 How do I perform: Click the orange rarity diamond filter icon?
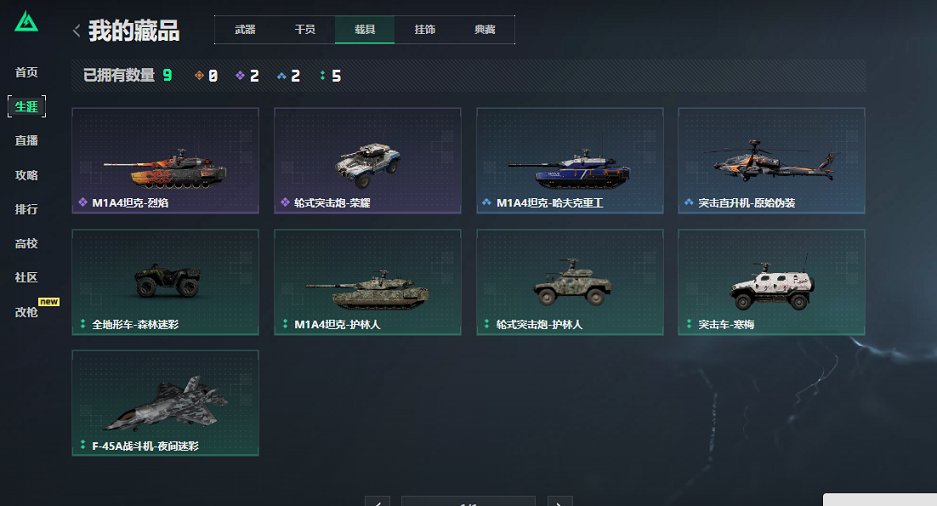point(199,75)
